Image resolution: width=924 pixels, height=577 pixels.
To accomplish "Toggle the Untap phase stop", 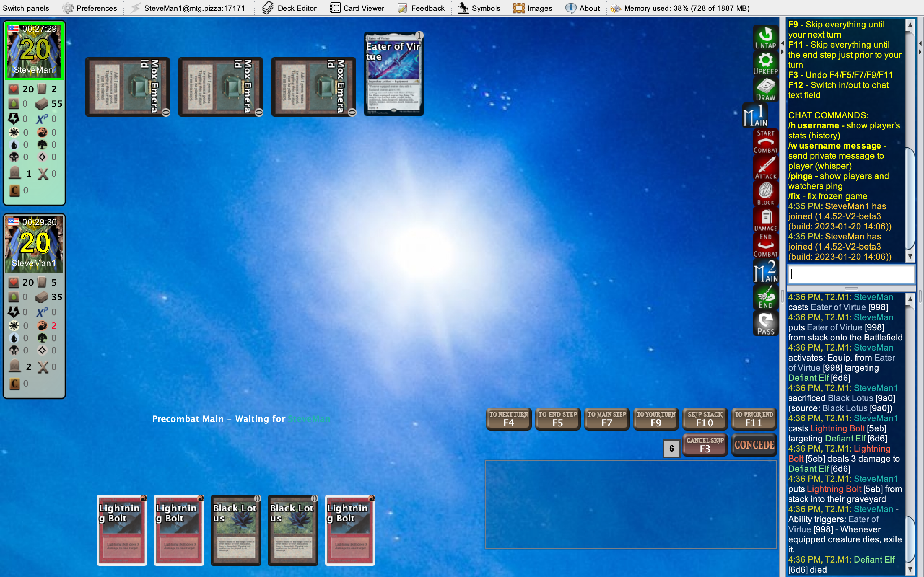I will pos(766,36).
